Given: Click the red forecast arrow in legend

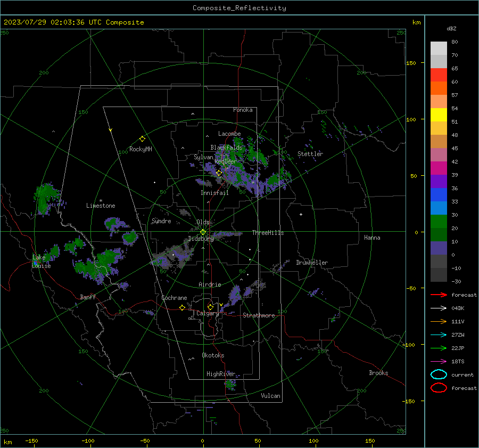Looking at the screenshot, I should point(439,295).
